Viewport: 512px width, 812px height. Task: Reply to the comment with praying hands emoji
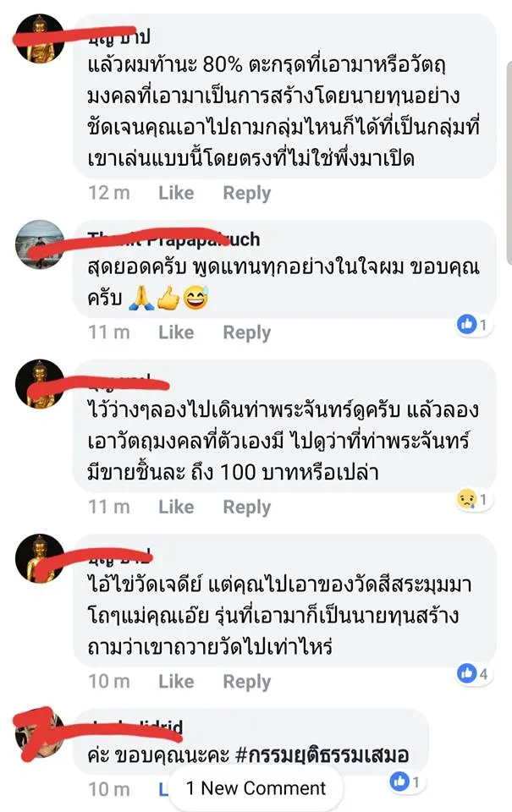point(246,332)
